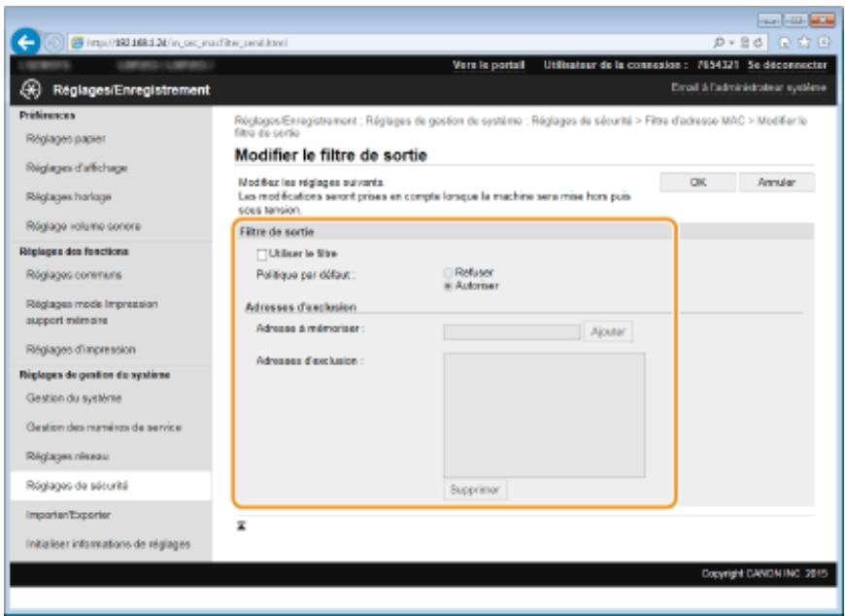The image size is (845, 616).
Task: Click the Adresse à mémoriser input field
Action: pos(512,331)
